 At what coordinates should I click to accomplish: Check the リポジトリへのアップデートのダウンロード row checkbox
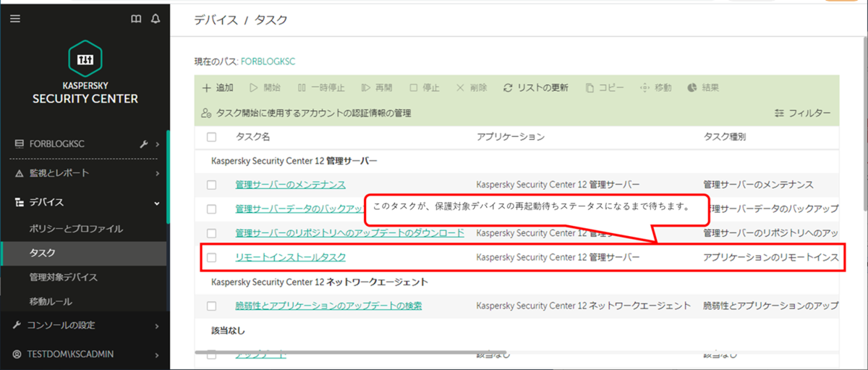click(211, 233)
